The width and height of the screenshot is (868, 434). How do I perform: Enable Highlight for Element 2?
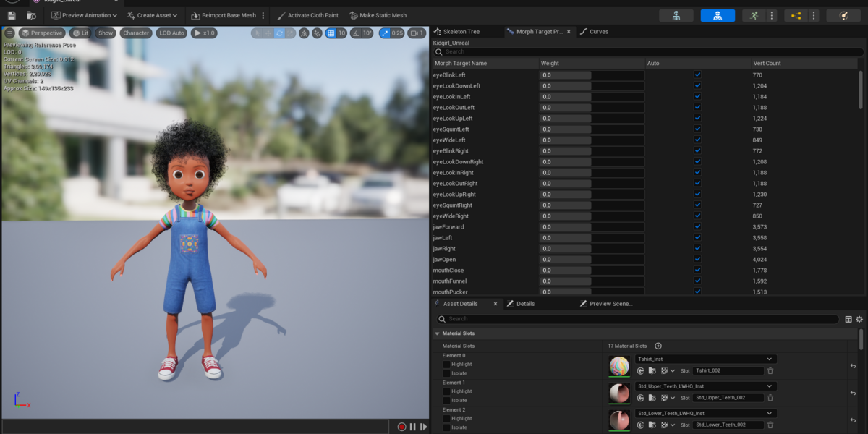point(446,419)
